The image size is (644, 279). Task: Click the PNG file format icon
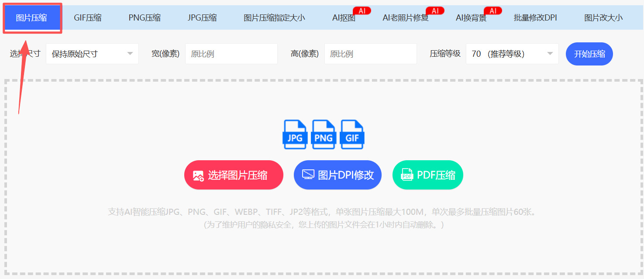pyautogui.click(x=324, y=134)
